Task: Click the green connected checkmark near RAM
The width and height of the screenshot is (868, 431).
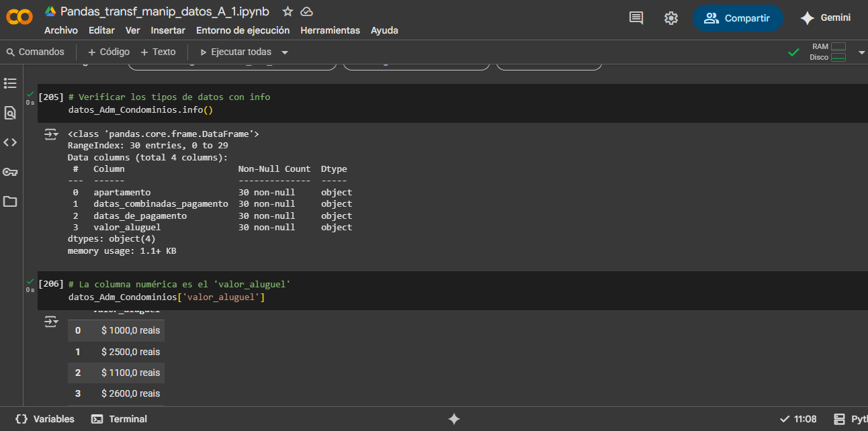Action: pyautogui.click(x=793, y=52)
